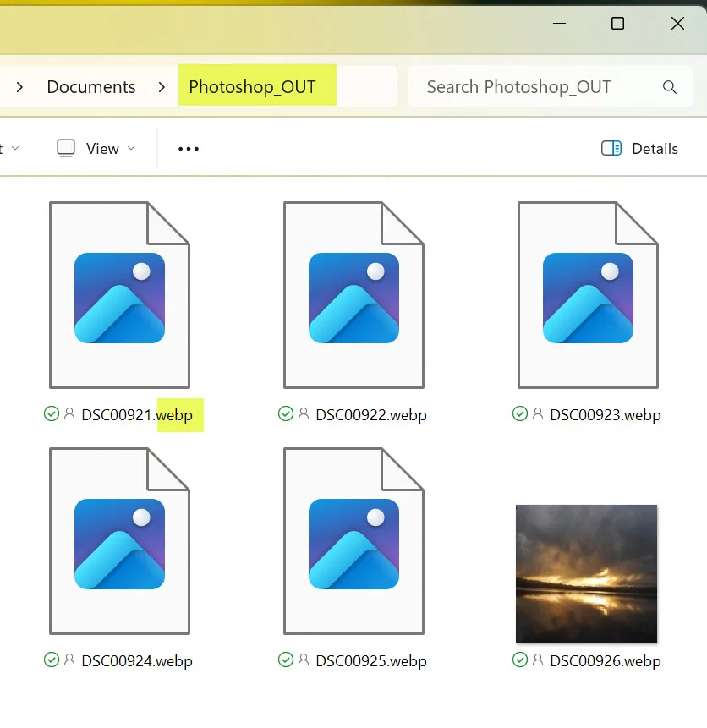Click the shared person icon of DSC00925.webp
707x728 pixels.
coord(304,660)
